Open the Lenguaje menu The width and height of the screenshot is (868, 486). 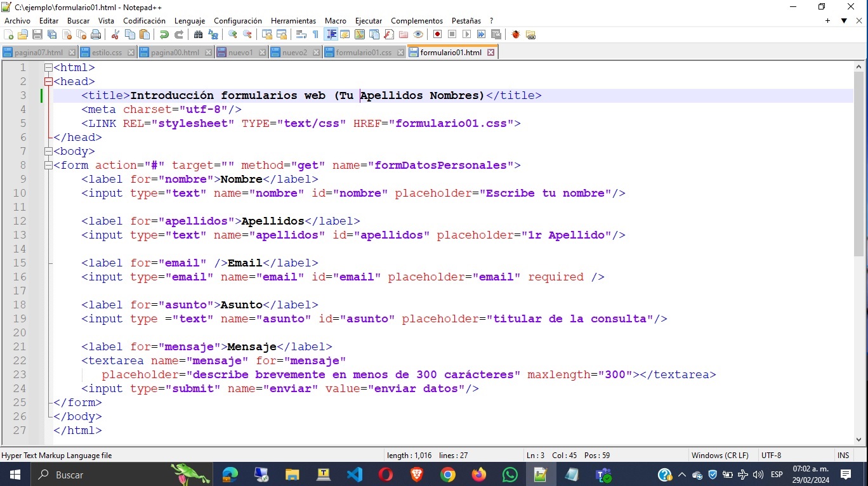click(x=190, y=21)
